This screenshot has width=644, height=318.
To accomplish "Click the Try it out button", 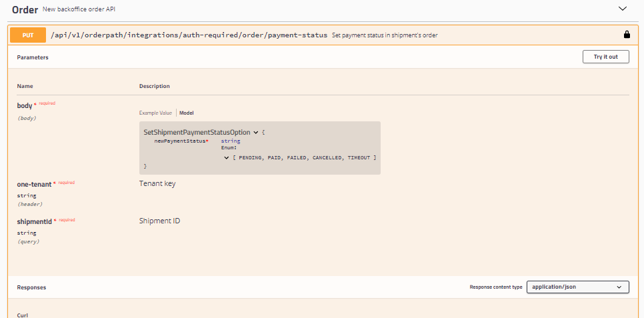I will click(605, 57).
